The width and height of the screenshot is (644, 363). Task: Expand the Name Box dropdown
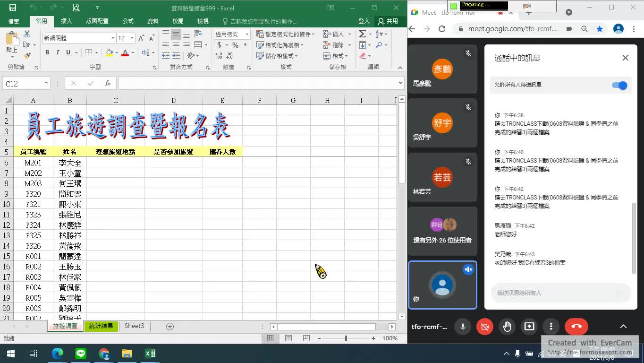tap(46, 83)
